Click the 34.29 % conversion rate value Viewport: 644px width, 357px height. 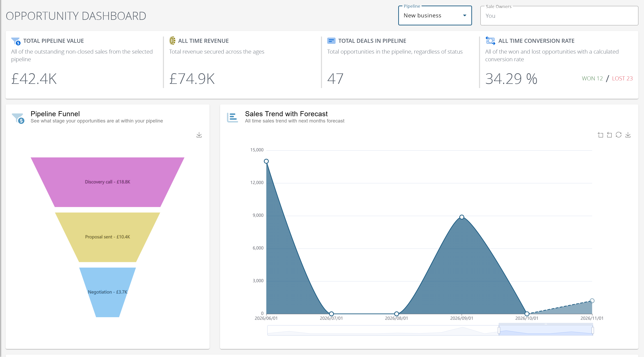511,79
